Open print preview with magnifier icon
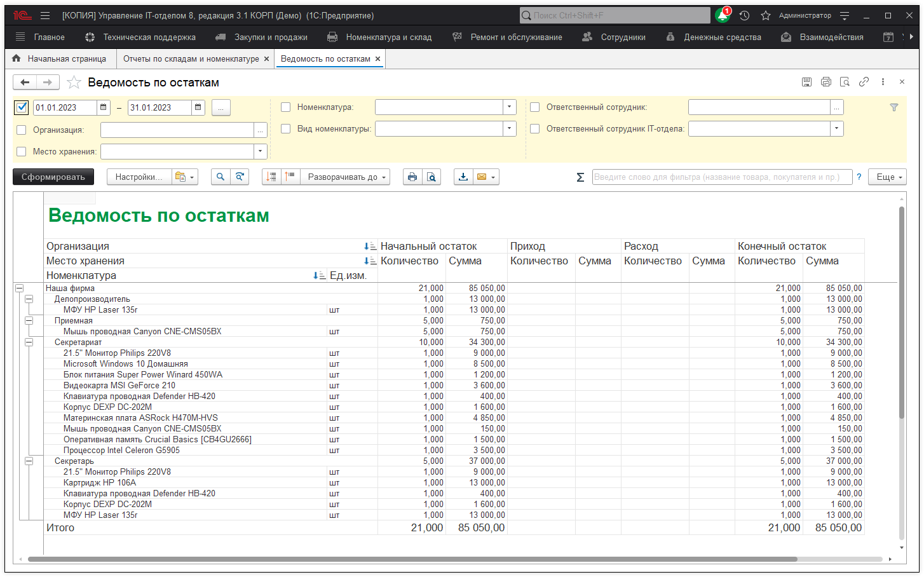The height and width of the screenshot is (577, 924). [431, 177]
